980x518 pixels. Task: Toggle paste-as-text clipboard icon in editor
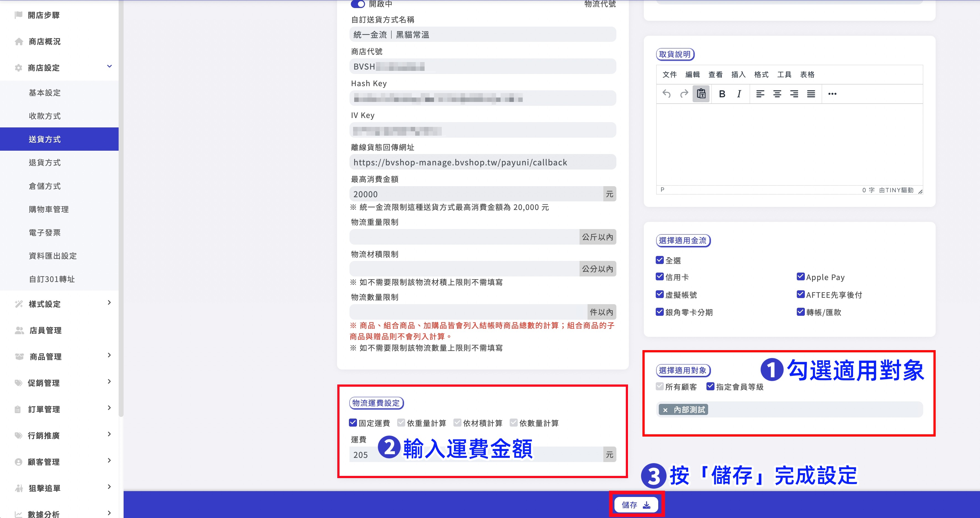[701, 94]
